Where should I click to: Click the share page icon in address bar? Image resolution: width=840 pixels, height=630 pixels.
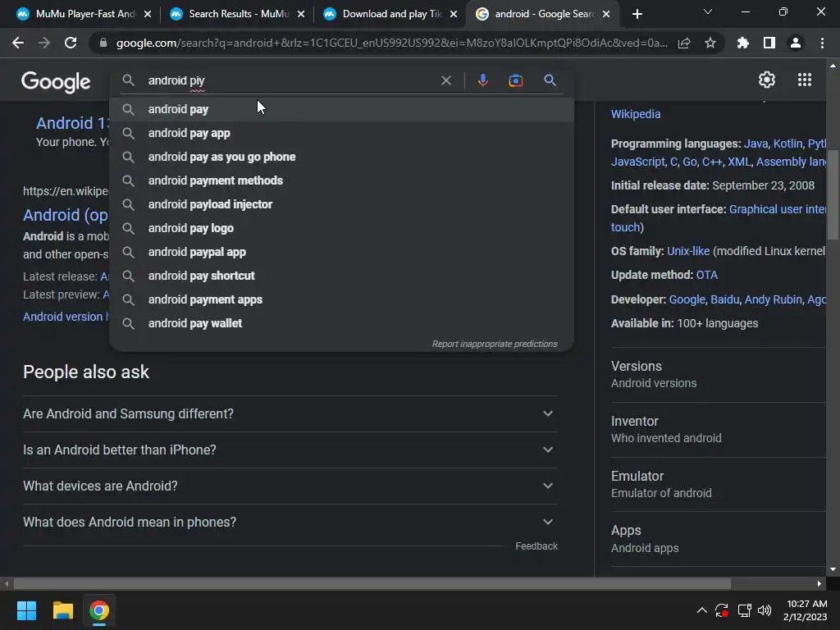[x=684, y=43]
